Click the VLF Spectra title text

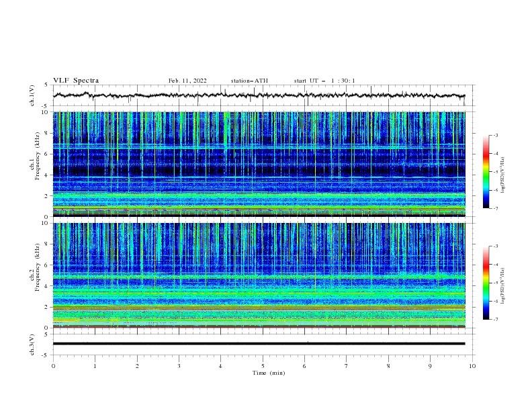point(76,81)
